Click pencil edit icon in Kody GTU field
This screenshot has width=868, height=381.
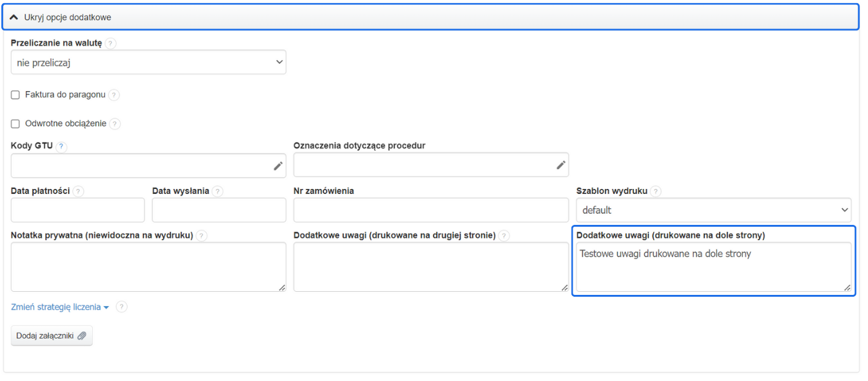click(x=278, y=165)
